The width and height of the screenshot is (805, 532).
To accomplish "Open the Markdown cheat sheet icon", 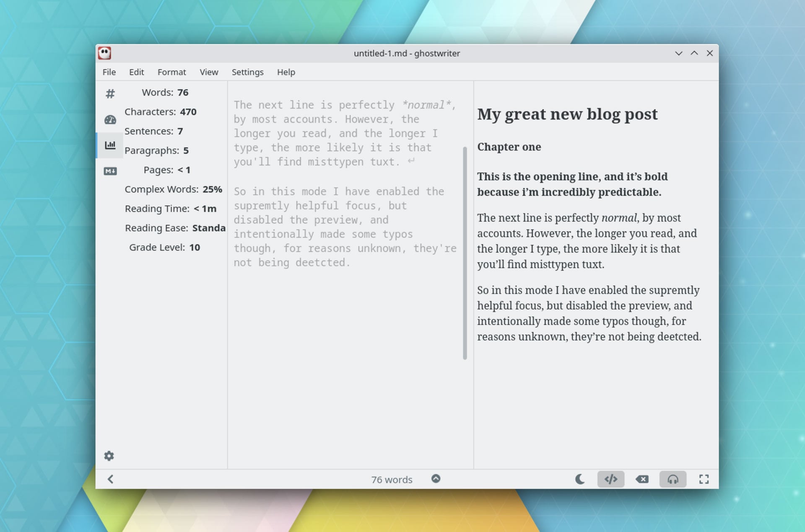I will pos(110,171).
